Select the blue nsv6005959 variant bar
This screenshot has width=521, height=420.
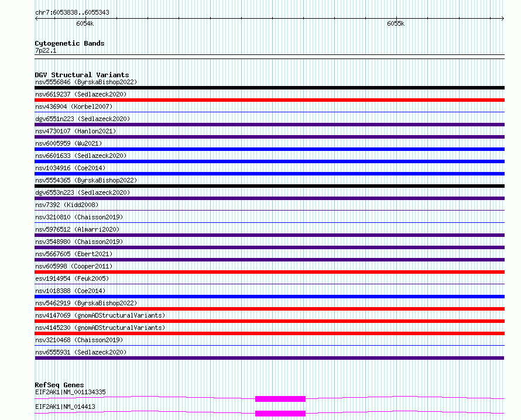tap(269, 149)
